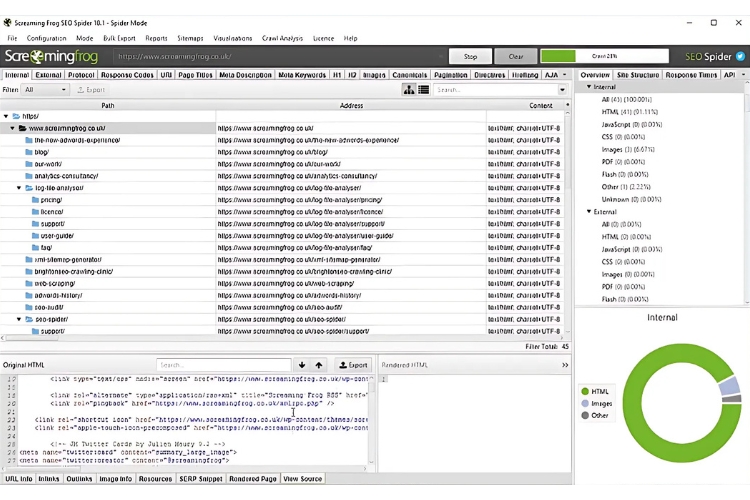Screen dimensions: 750x500
Task: Switch to the Page Titles tab
Action: tap(195, 75)
